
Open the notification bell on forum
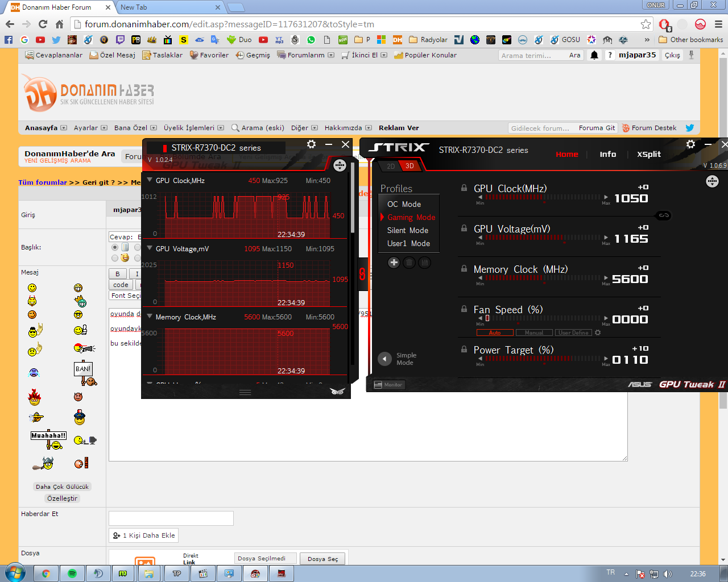pos(594,55)
